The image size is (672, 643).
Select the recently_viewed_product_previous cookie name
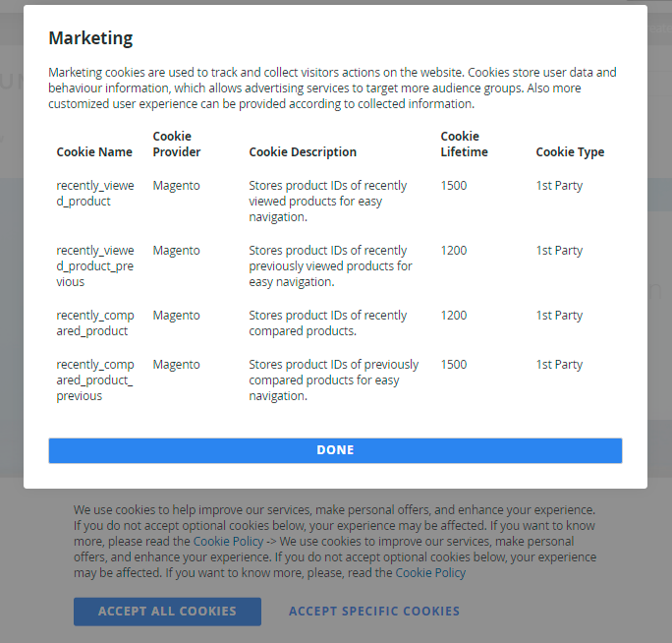point(95,266)
